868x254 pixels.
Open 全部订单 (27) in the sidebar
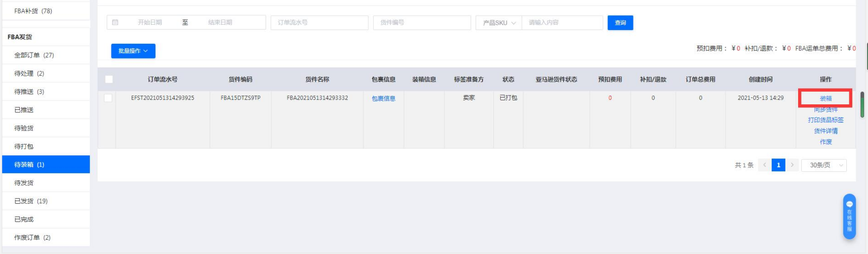click(34, 55)
